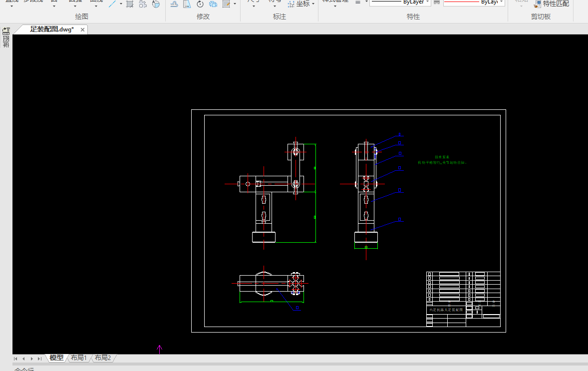Click the 坐标 coordinate dimension tool
The image size is (588, 371).
298,4
